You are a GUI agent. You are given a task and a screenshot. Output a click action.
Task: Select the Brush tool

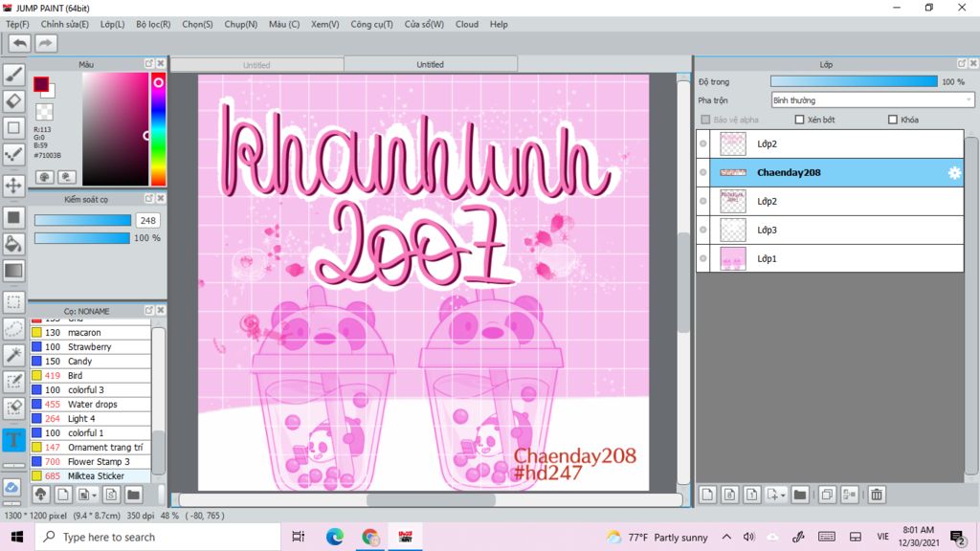click(13, 75)
